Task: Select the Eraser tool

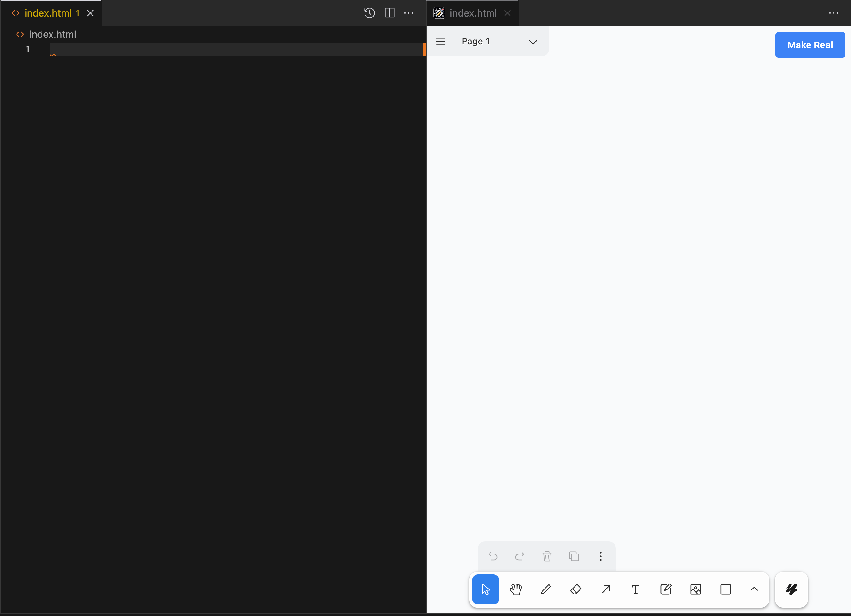Action: pos(575,589)
